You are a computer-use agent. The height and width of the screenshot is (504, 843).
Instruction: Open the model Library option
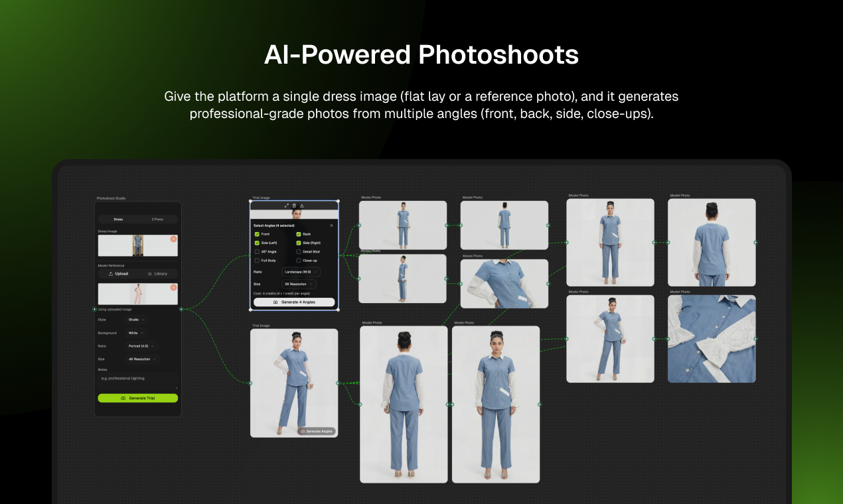158,273
